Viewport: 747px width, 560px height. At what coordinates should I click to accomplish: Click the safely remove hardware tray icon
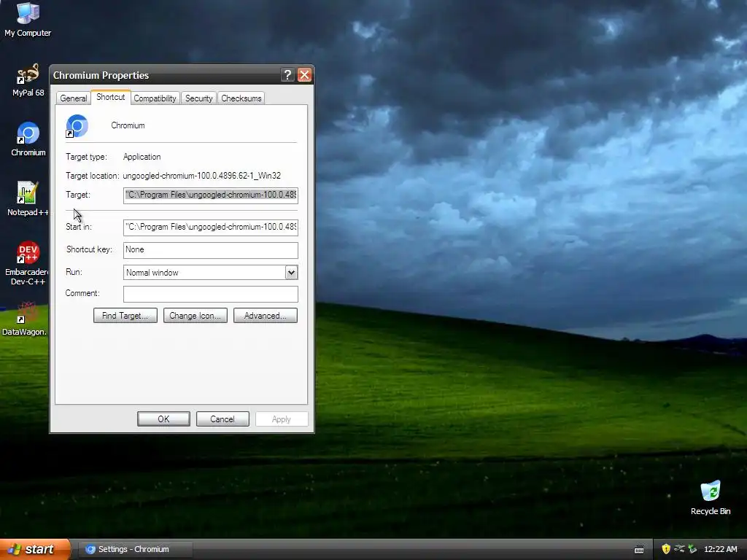pos(692,549)
